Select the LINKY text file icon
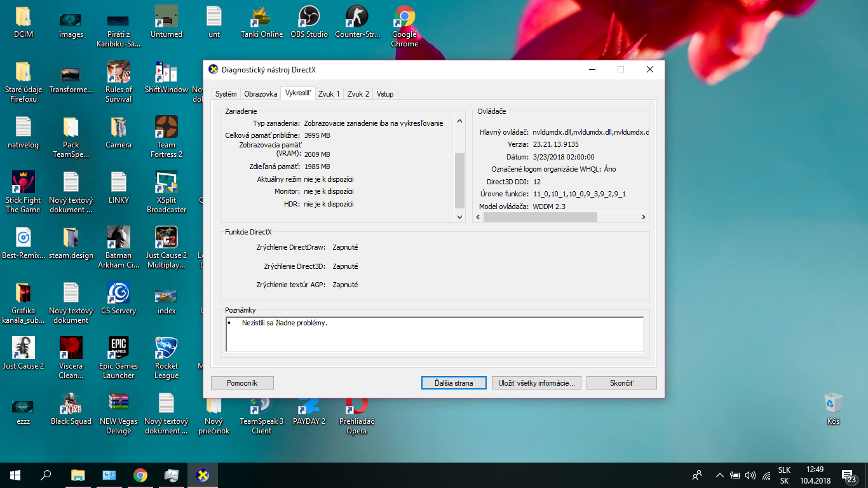The height and width of the screenshot is (488, 868). pyautogui.click(x=119, y=187)
